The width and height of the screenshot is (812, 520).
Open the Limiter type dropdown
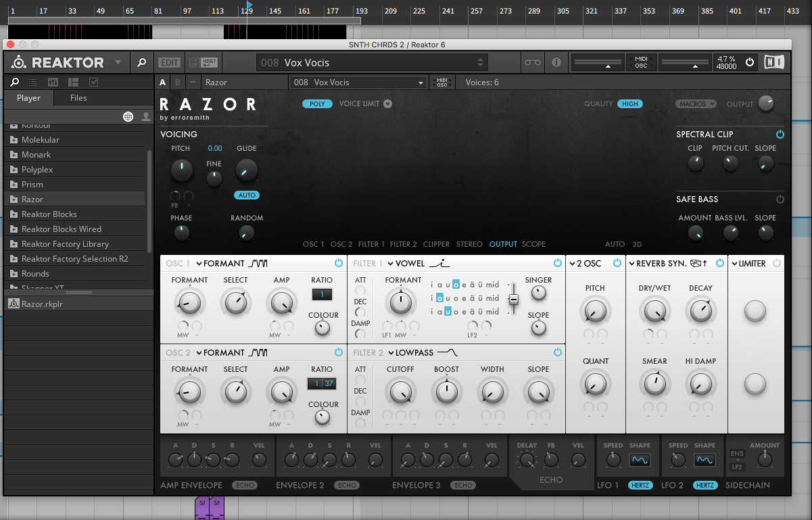734,264
